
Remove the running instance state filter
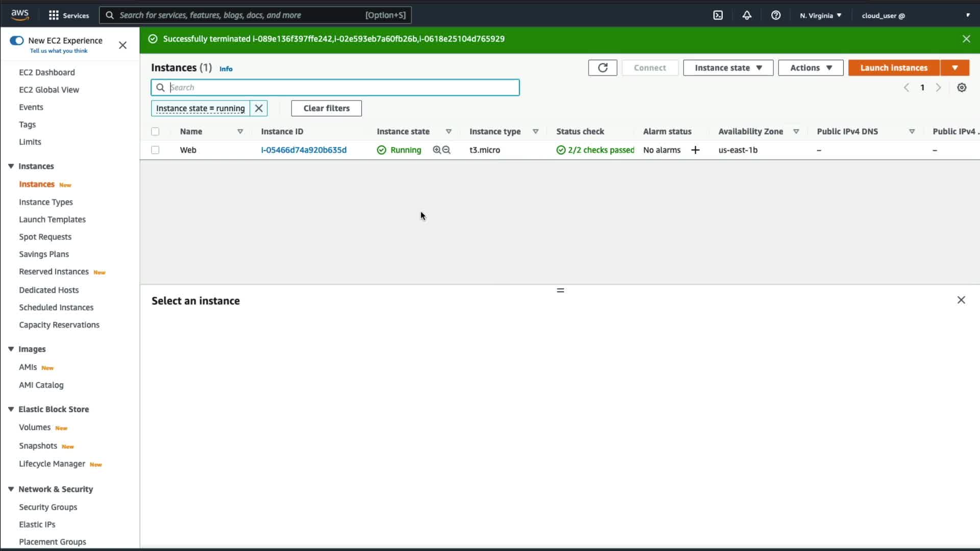[x=259, y=108]
